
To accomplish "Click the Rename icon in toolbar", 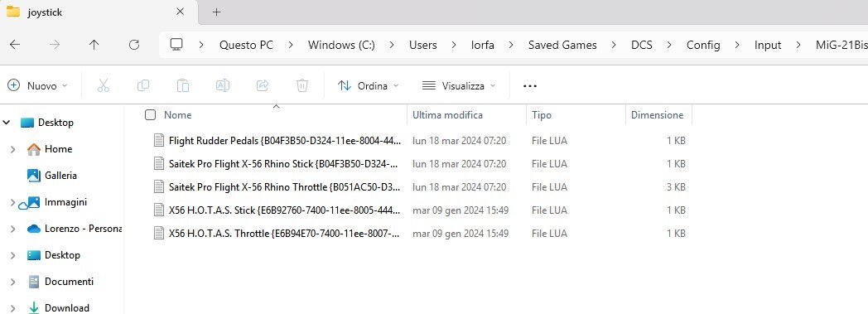I will click(223, 85).
